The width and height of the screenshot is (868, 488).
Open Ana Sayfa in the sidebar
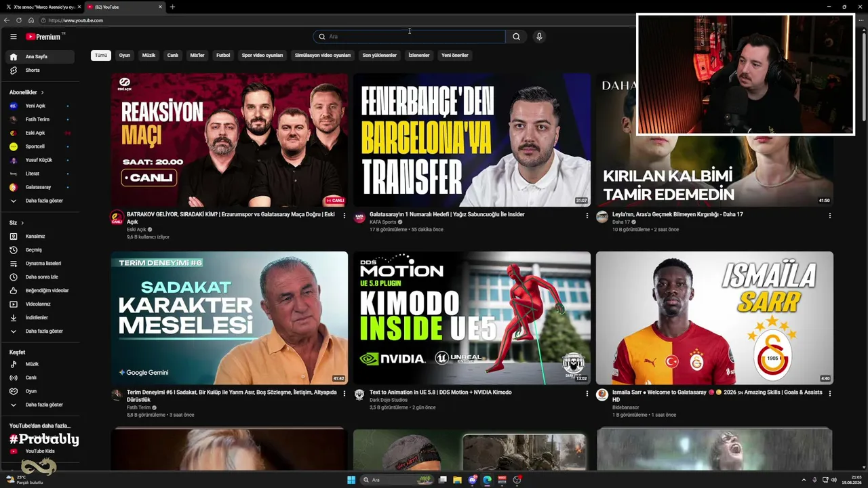(x=41, y=57)
